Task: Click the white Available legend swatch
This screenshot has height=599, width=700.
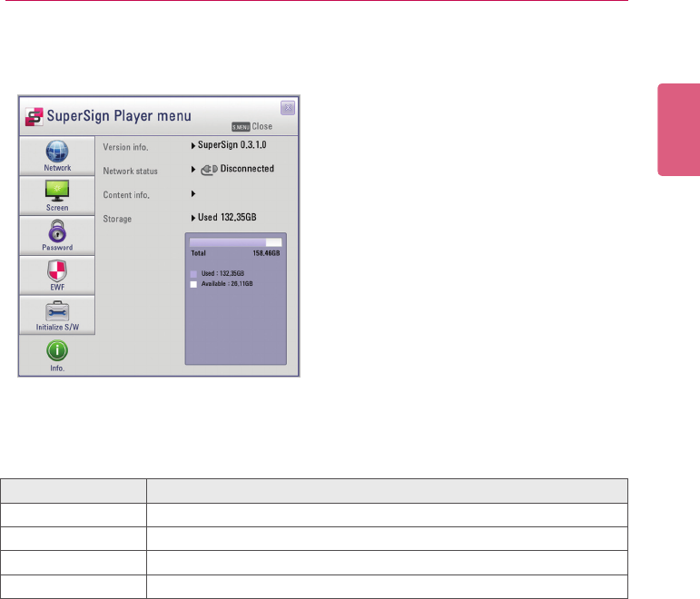Action: point(193,284)
